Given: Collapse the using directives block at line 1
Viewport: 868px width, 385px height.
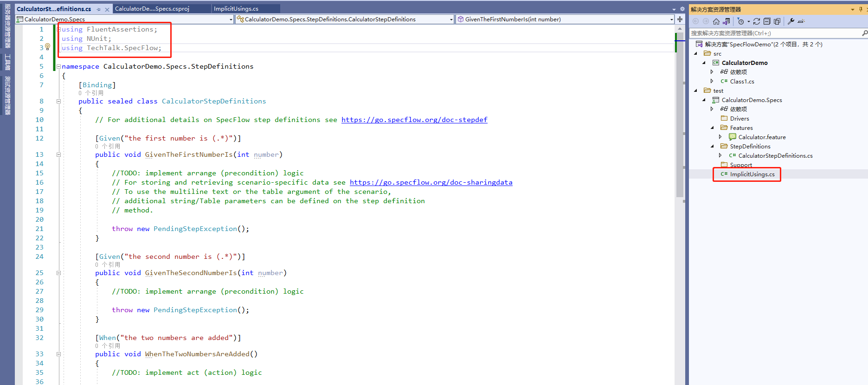Looking at the screenshot, I should coord(59,29).
